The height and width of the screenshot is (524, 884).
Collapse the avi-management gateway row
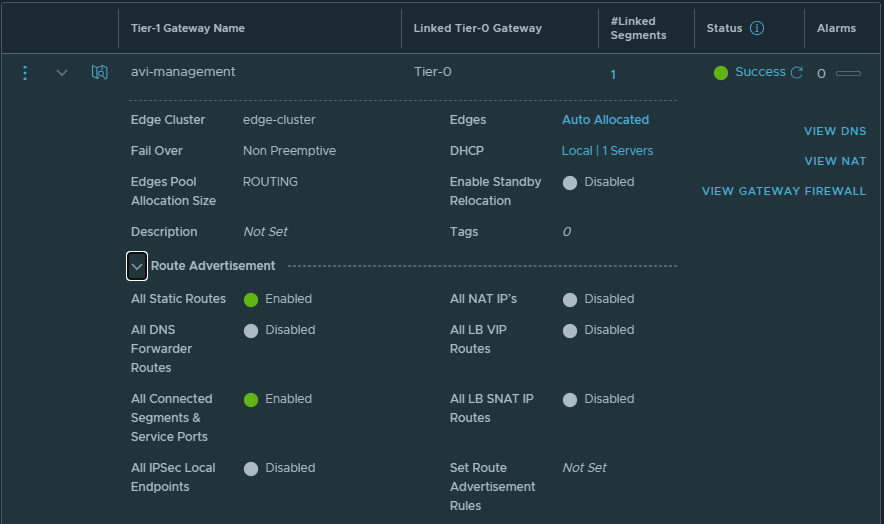click(x=62, y=73)
